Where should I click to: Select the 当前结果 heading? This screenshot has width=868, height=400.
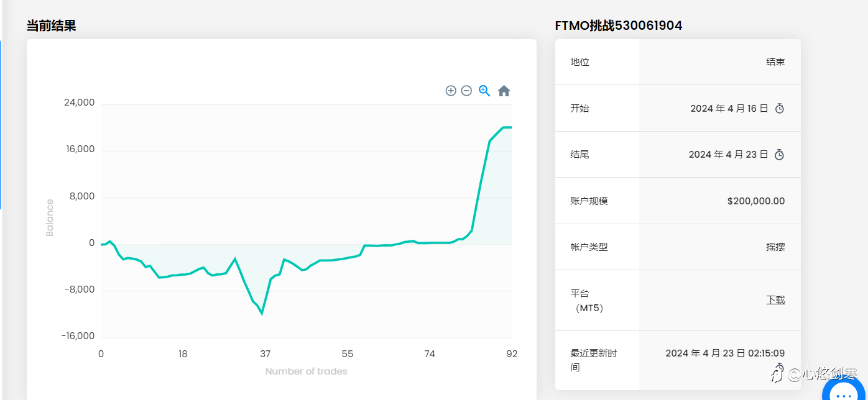pyautogui.click(x=51, y=25)
